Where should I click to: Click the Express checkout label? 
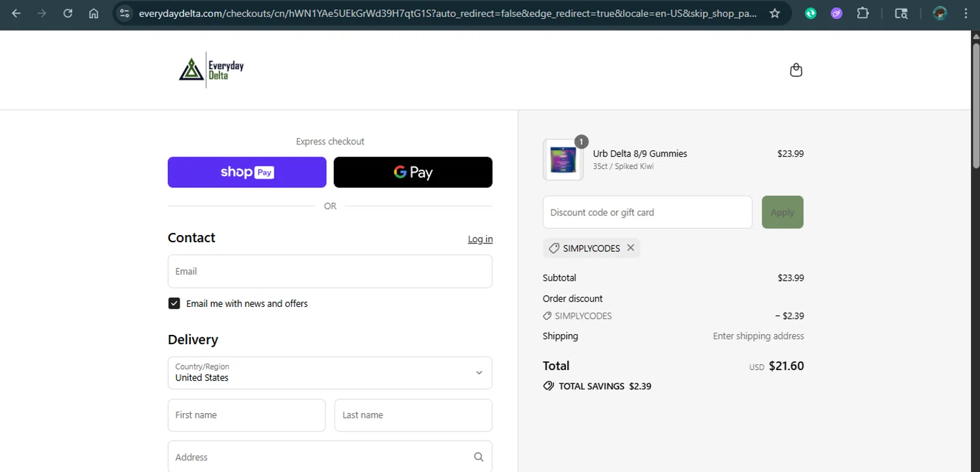pos(330,142)
